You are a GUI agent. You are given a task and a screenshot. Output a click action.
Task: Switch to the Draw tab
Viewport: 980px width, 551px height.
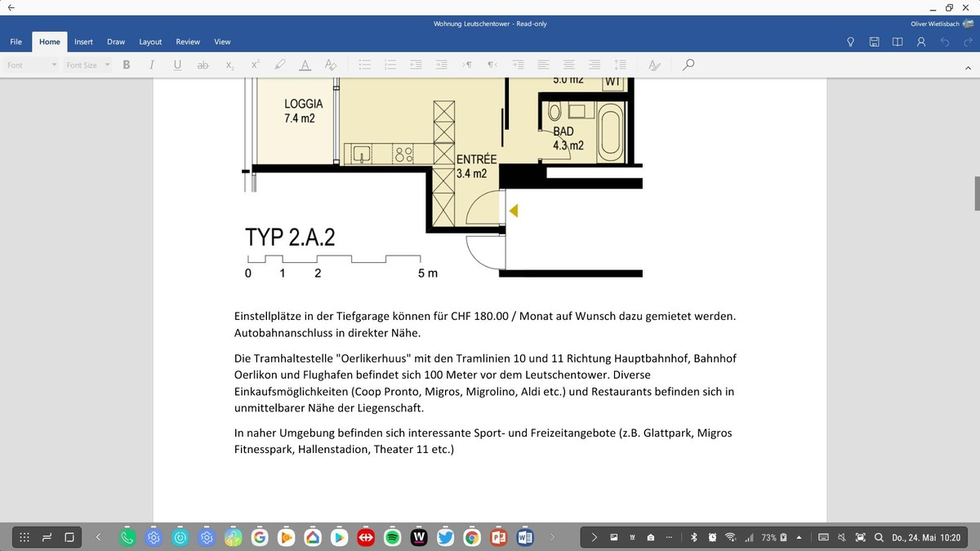[x=116, y=42]
